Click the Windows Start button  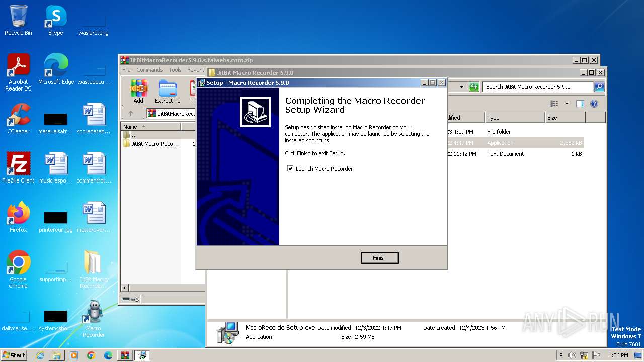[x=14, y=355]
